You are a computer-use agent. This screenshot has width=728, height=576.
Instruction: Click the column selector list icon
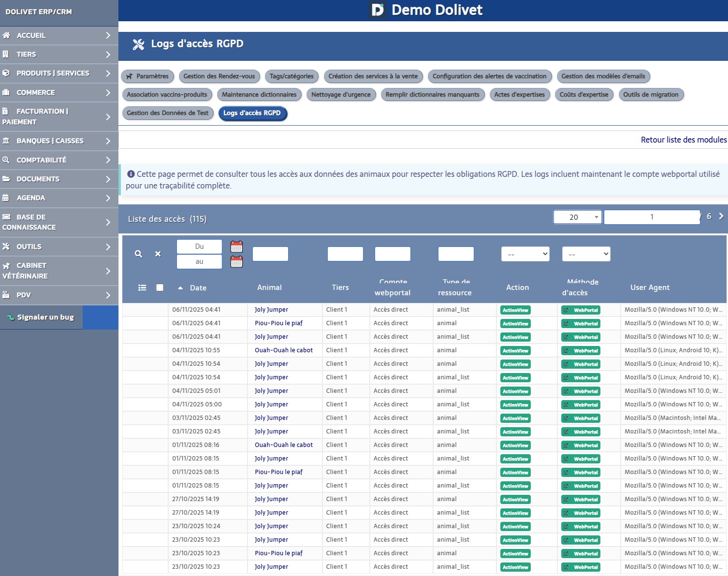coord(142,288)
